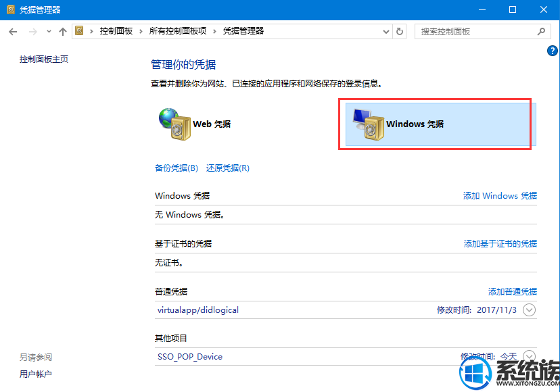Expand the address bar history dropdown
The image size is (560, 392).
(386, 32)
